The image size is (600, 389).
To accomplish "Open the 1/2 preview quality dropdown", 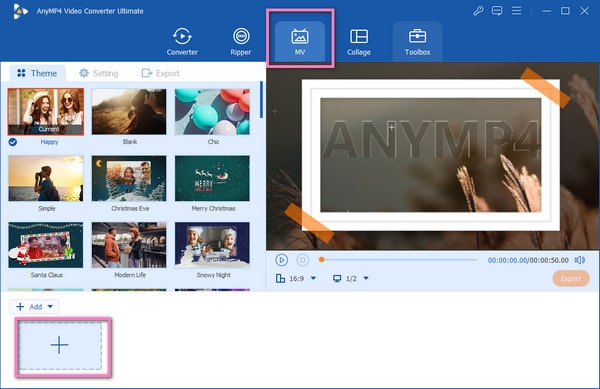I will point(366,278).
